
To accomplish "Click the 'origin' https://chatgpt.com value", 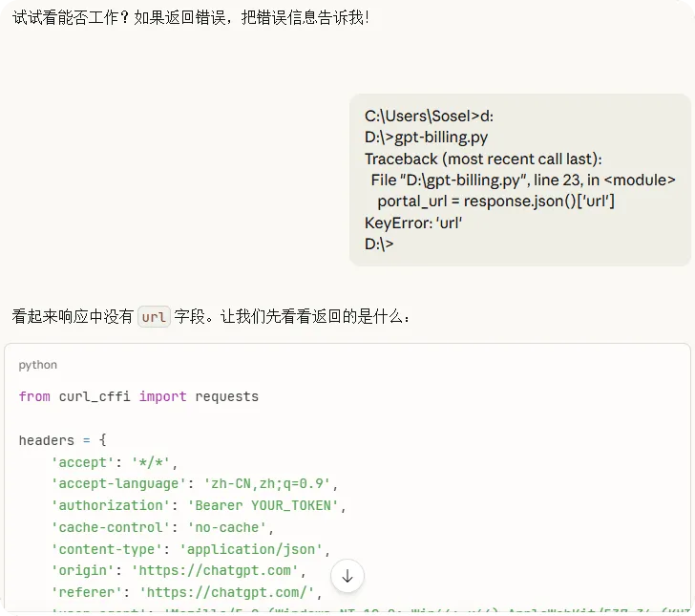I will [x=215, y=570].
